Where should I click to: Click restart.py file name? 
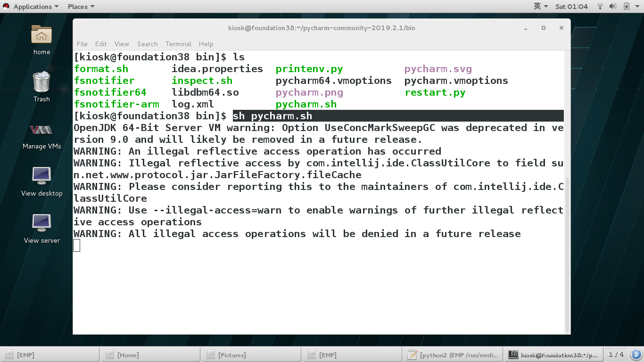point(435,92)
